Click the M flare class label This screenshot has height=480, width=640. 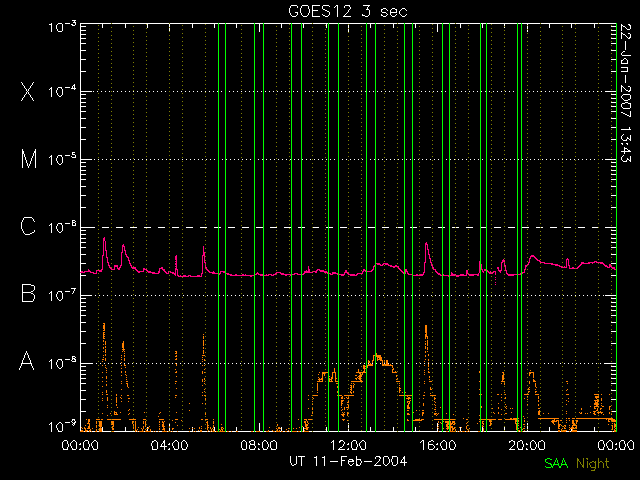point(29,159)
